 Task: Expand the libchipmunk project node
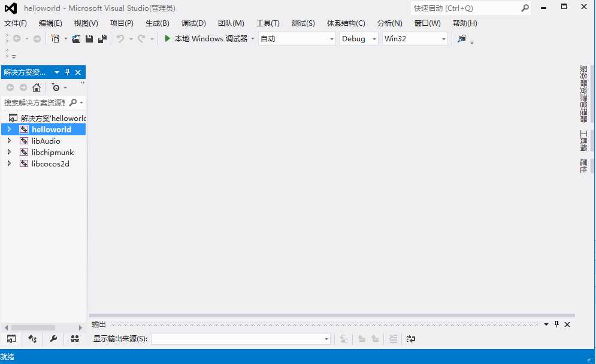[9, 152]
